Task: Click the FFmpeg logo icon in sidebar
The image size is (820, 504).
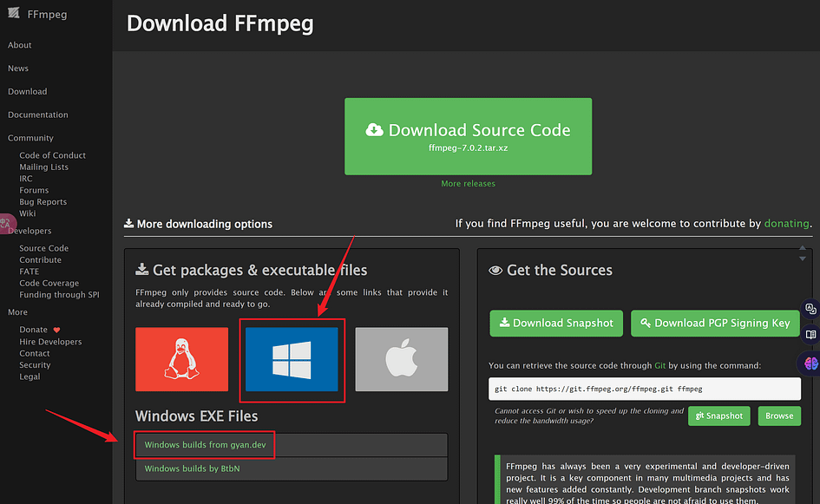Action: (14, 13)
